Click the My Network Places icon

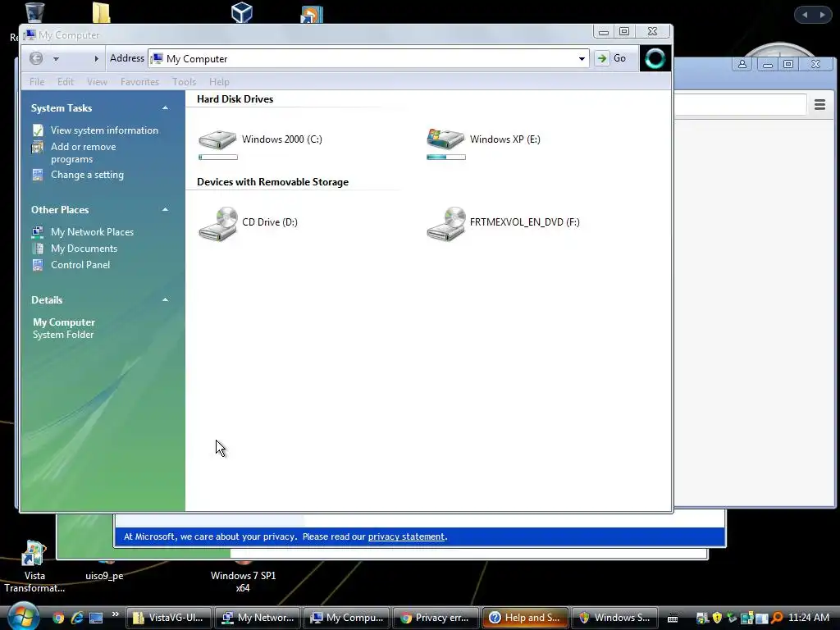coord(38,232)
